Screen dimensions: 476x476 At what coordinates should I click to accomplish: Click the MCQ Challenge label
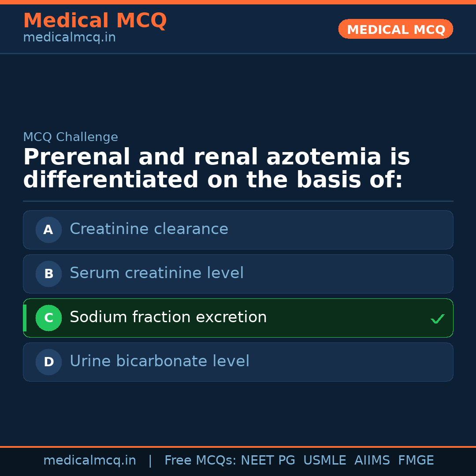71,137
